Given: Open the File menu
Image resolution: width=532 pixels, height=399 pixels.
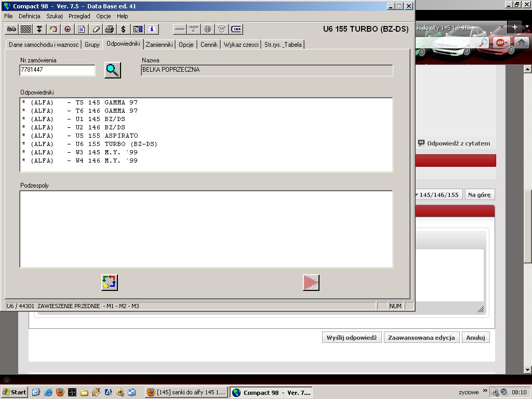Looking at the screenshot, I should (8, 16).
